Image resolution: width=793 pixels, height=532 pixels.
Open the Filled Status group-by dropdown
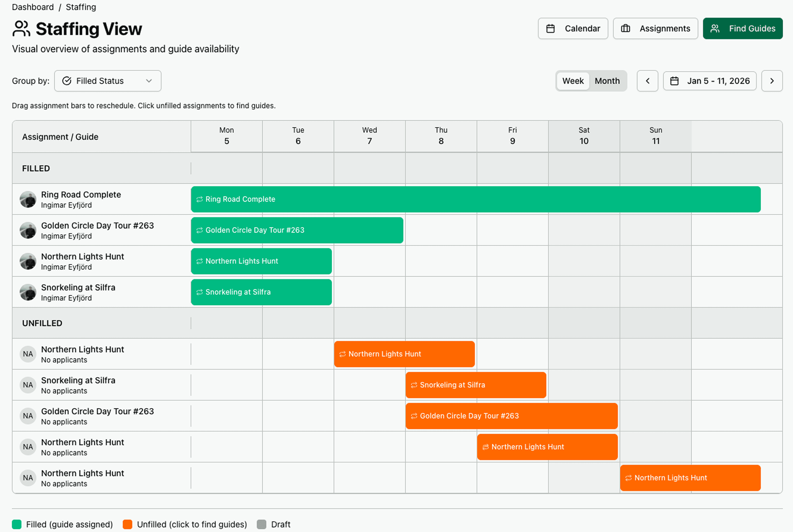click(108, 81)
